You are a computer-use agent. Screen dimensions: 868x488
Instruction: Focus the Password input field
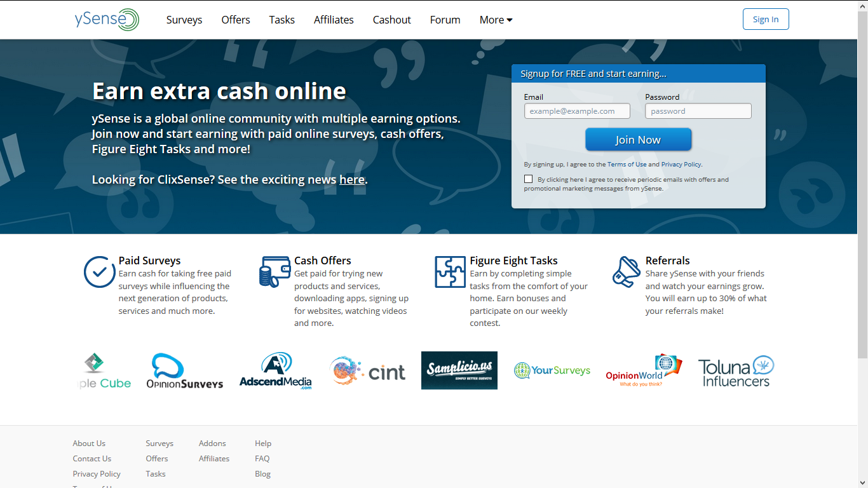pyautogui.click(x=698, y=111)
